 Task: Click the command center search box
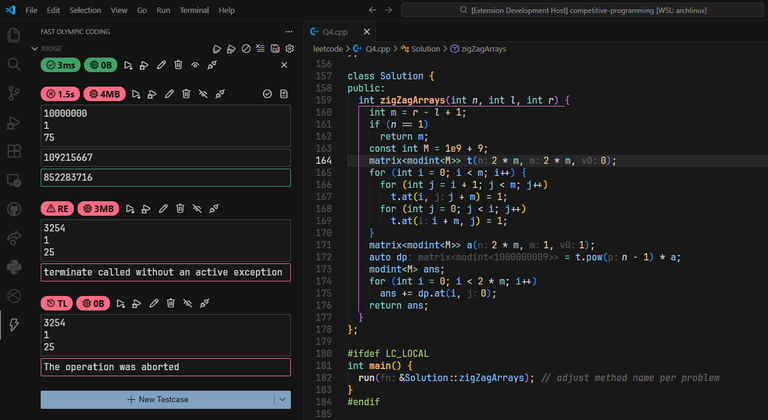582,10
